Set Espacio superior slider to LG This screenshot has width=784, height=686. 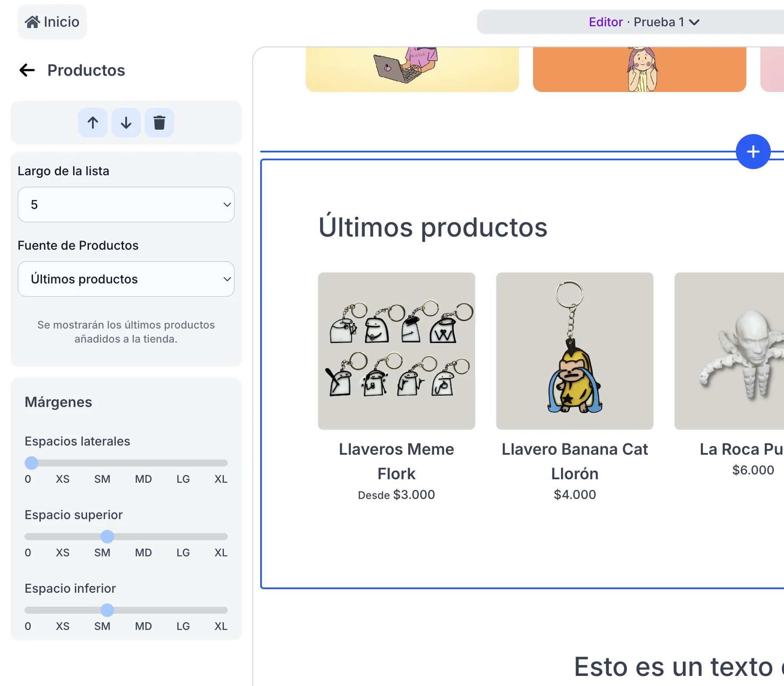pos(183,537)
